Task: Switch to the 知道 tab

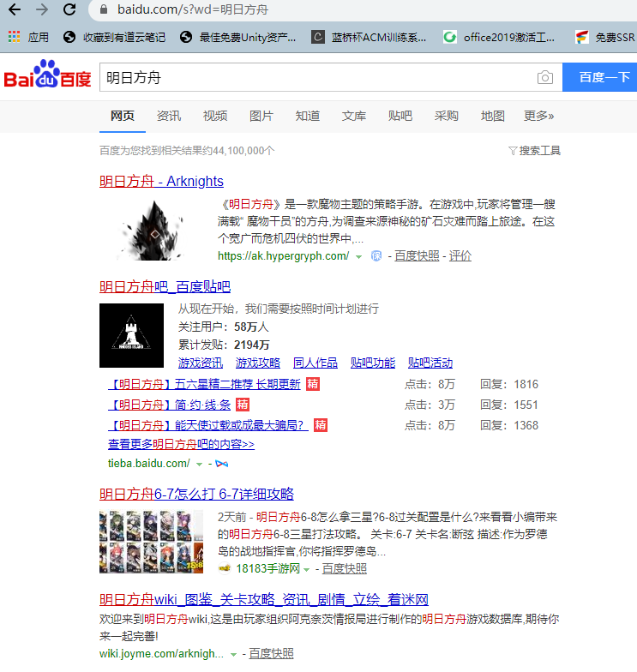Action: tap(307, 116)
